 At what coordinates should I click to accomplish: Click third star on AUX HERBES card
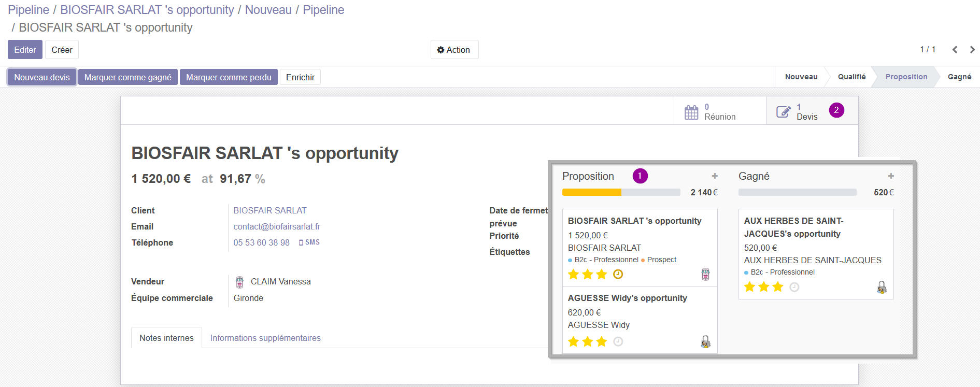click(777, 287)
